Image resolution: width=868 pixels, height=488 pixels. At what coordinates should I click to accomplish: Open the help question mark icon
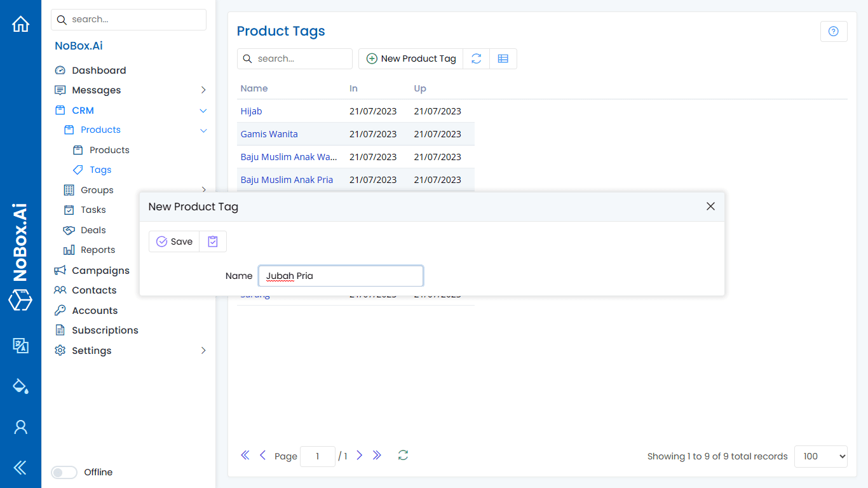click(834, 31)
